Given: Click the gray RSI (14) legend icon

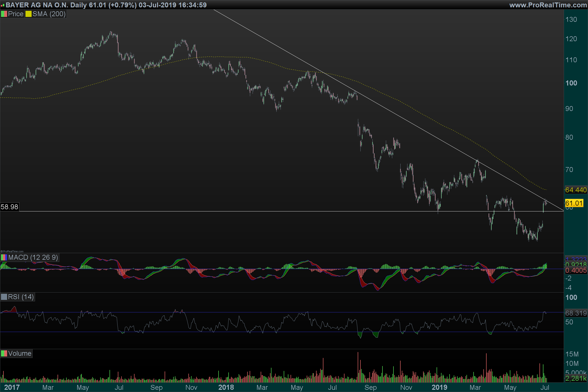Looking at the screenshot, I should [x=4, y=297].
